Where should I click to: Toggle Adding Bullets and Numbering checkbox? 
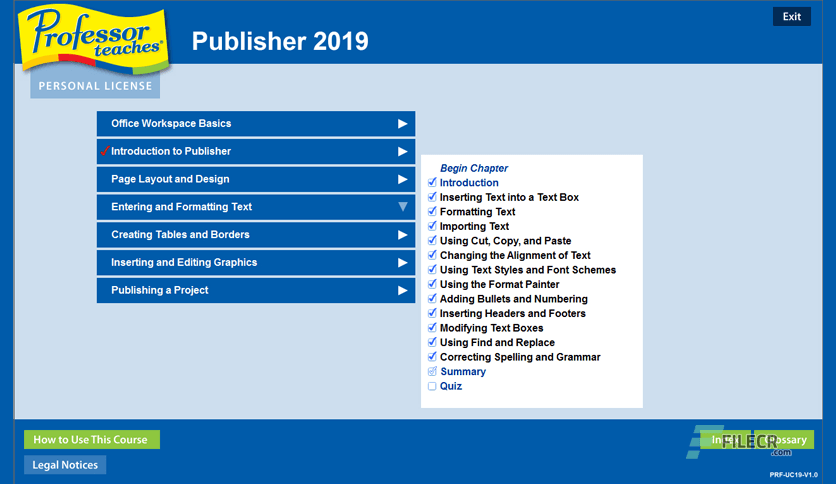432,299
